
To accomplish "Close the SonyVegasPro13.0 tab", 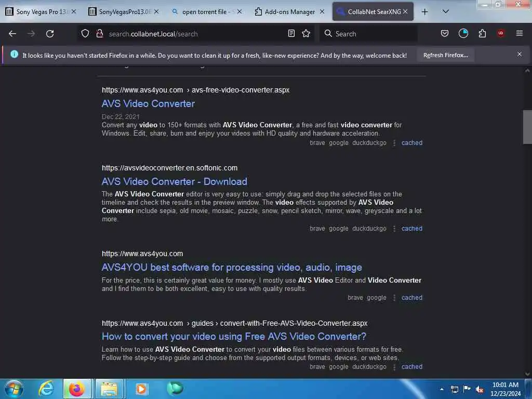I will pyautogui.click(x=156, y=11).
